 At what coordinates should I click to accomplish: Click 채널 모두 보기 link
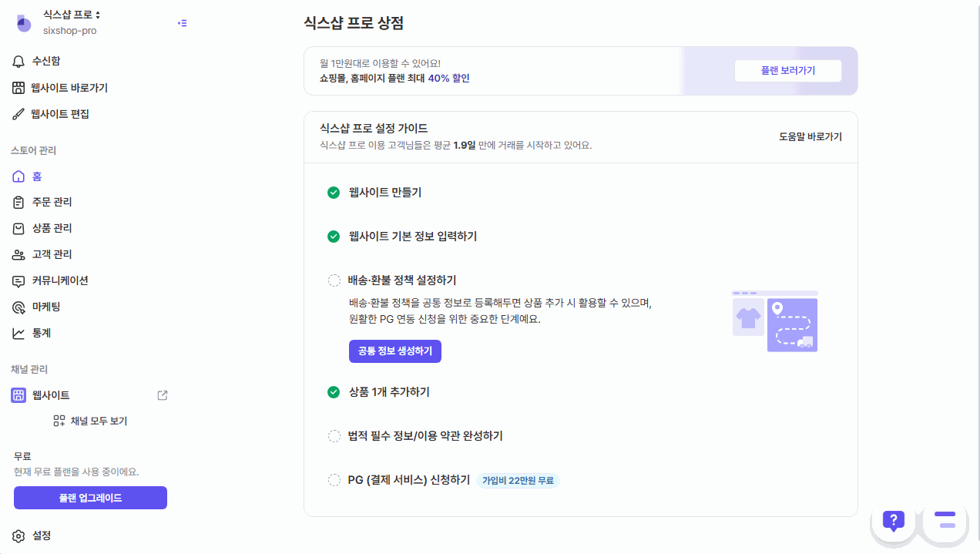coord(99,421)
